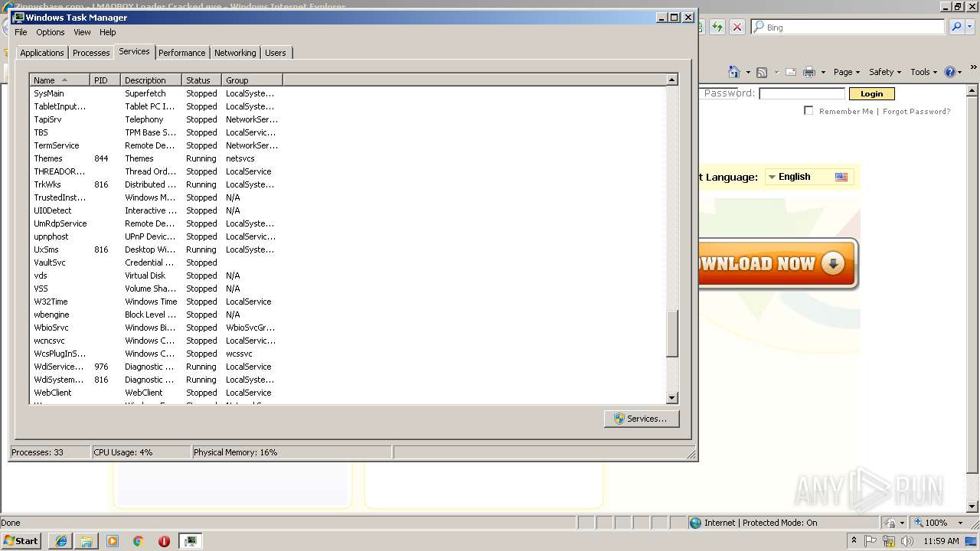The height and width of the screenshot is (551, 980).
Task: Expand the Help icon dropdown arrow
Action: point(960,73)
